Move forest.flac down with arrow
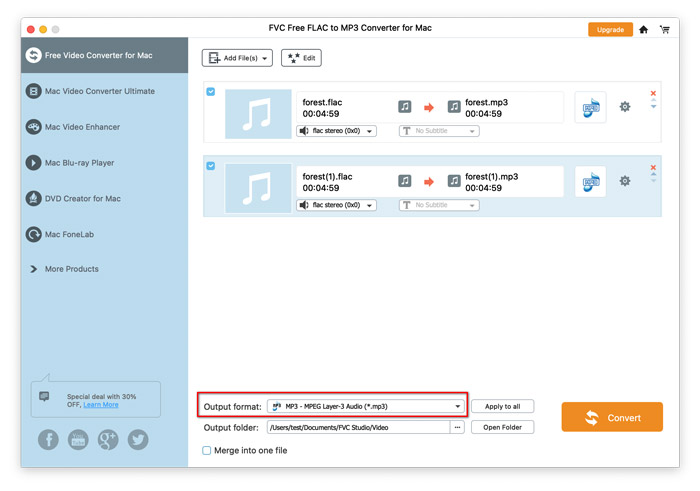 pos(653,107)
